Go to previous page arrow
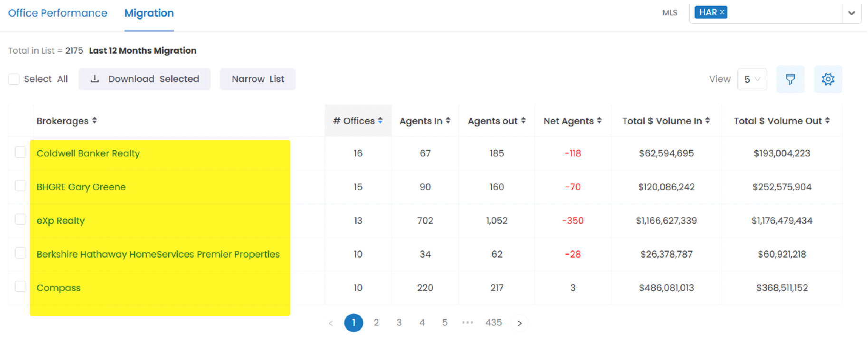 pos(331,323)
